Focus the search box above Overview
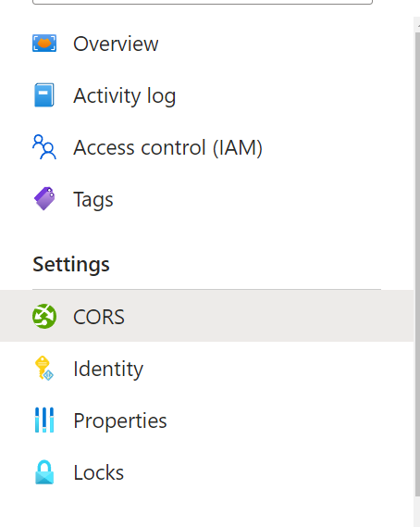The width and height of the screenshot is (420, 527). [x=203, y=2]
